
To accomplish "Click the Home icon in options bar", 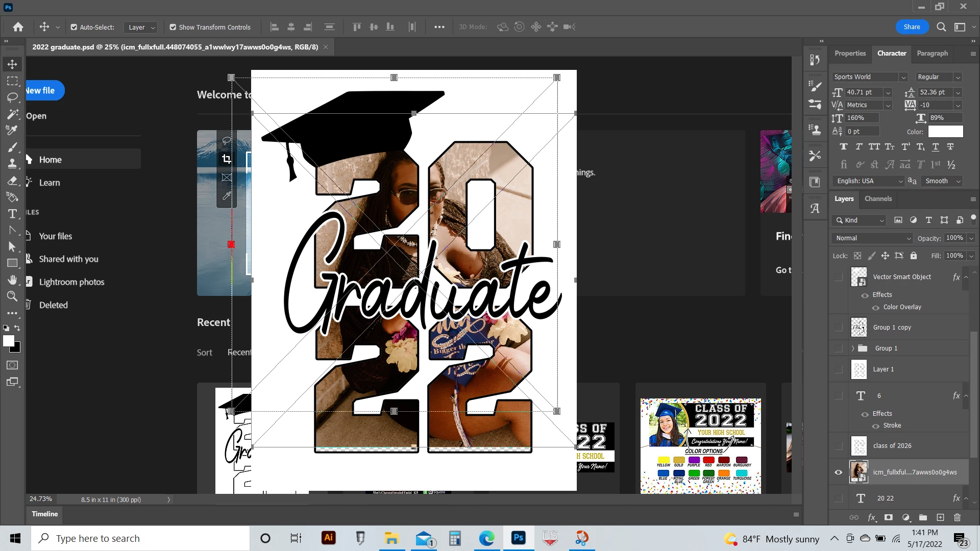I will coord(18,27).
